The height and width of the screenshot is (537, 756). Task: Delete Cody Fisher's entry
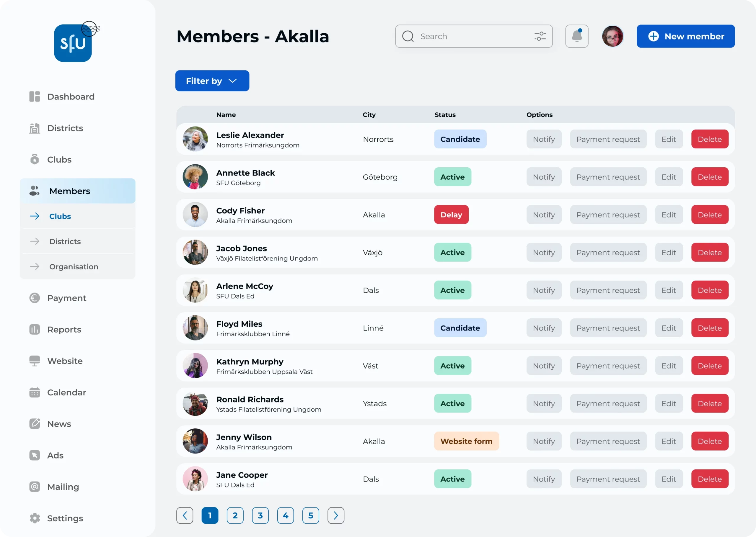(x=709, y=215)
